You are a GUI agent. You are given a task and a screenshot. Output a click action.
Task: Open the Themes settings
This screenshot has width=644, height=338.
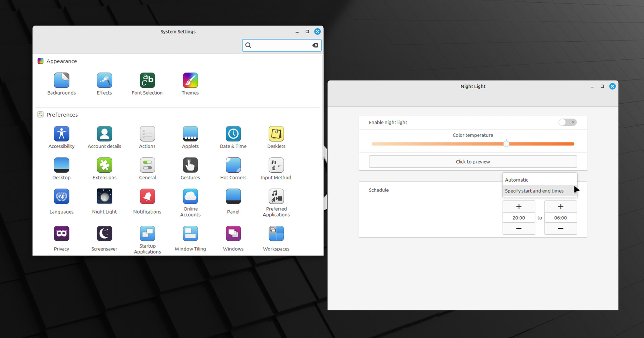click(190, 80)
